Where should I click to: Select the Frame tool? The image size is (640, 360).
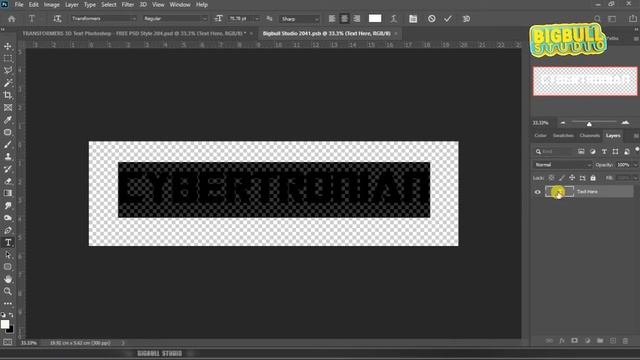pyautogui.click(x=8, y=108)
